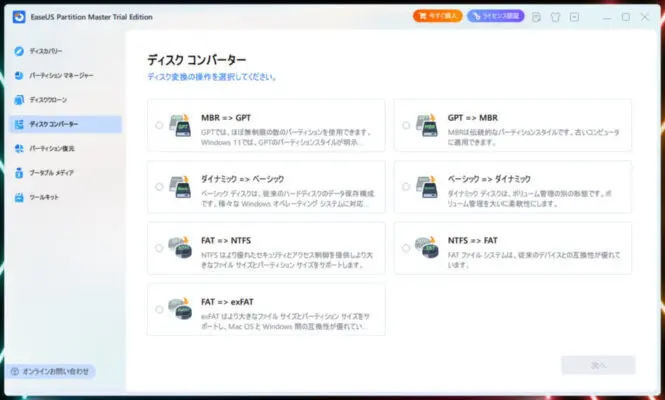Open the ディスカバリー section label

click(45, 51)
